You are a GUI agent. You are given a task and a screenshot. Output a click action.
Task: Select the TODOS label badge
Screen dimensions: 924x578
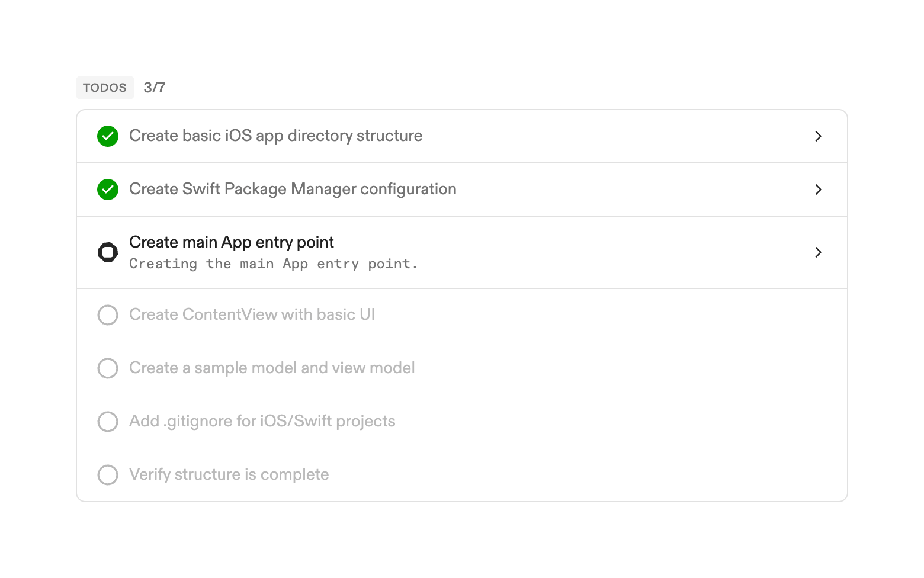point(105,88)
